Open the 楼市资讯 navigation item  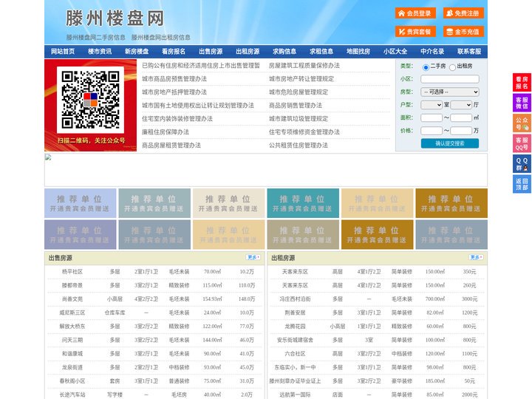coord(100,52)
